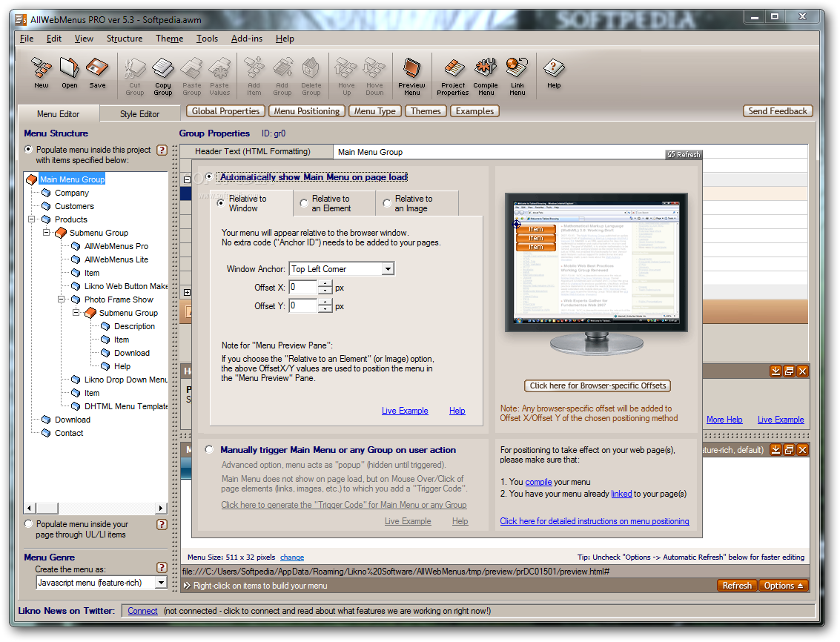Click the Cut Group toolbar icon

(134, 76)
